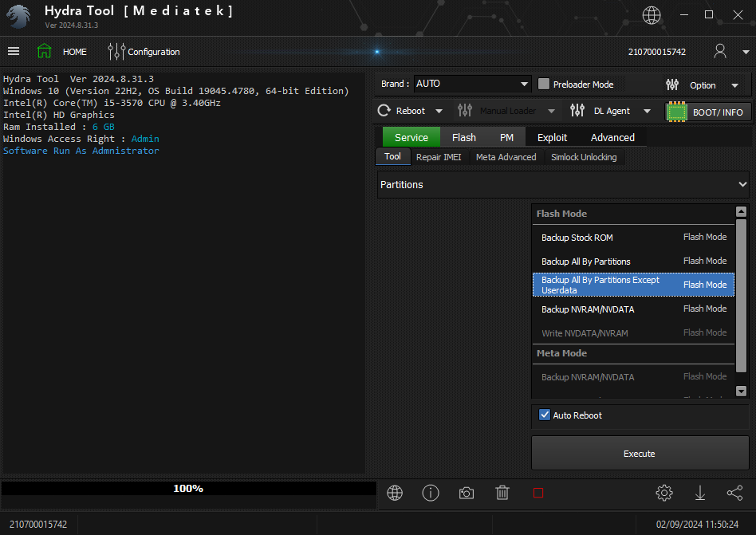Click the share icon

[x=734, y=493]
